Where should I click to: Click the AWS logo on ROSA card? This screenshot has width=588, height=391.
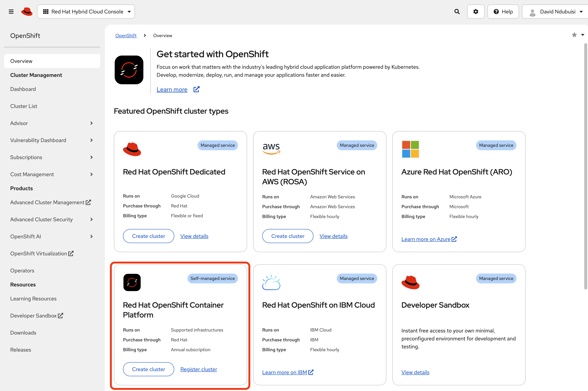click(x=271, y=149)
